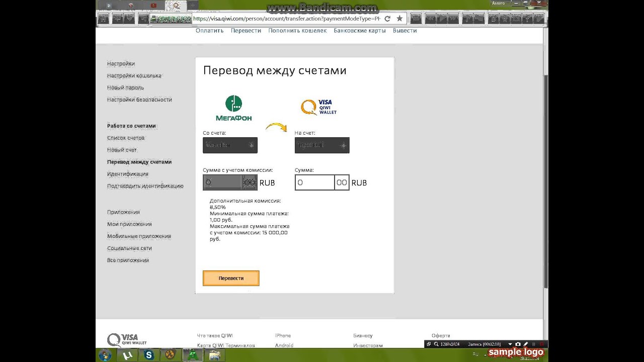Open the Вывести menu

click(405, 31)
